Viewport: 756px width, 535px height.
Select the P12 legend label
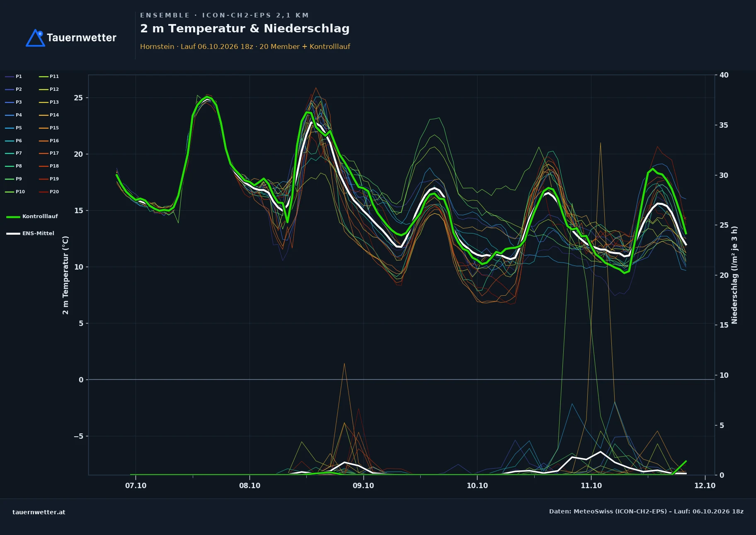54,90
